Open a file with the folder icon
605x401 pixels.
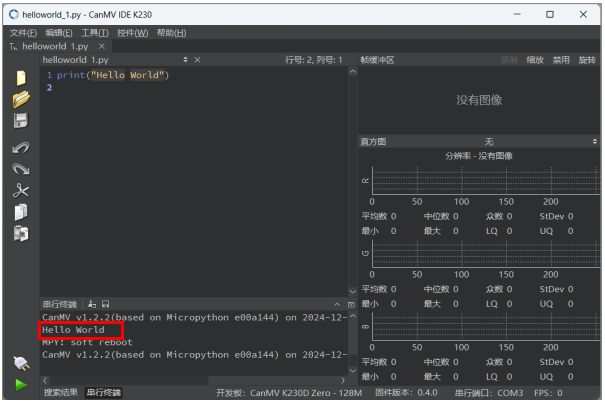(x=21, y=99)
